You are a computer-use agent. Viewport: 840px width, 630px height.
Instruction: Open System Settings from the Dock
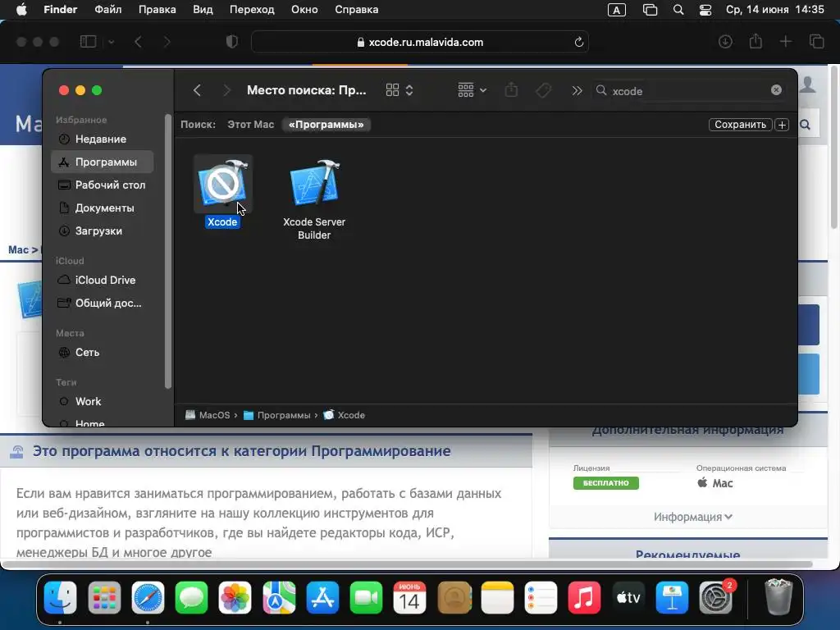715,597
